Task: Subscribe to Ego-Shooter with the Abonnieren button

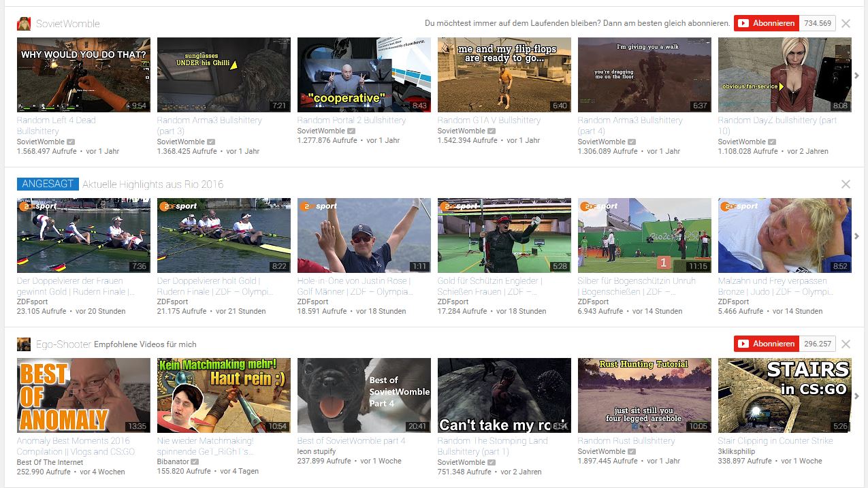Action: [766, 344]
